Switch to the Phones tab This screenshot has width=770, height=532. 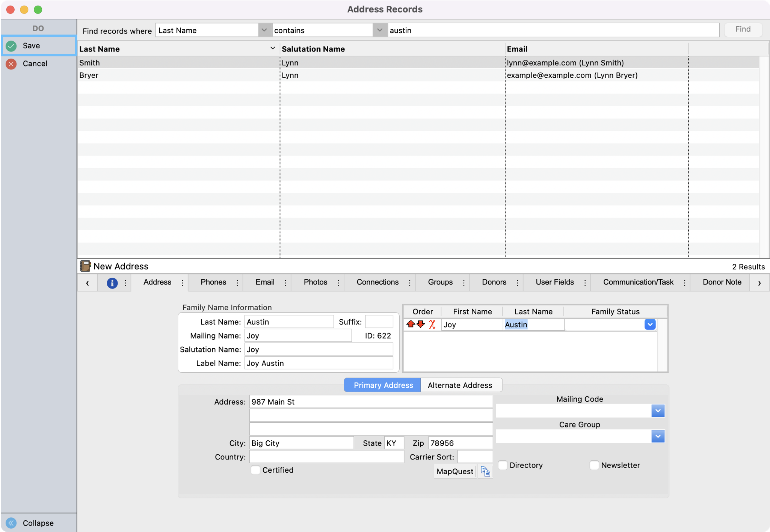click(213, 282)
